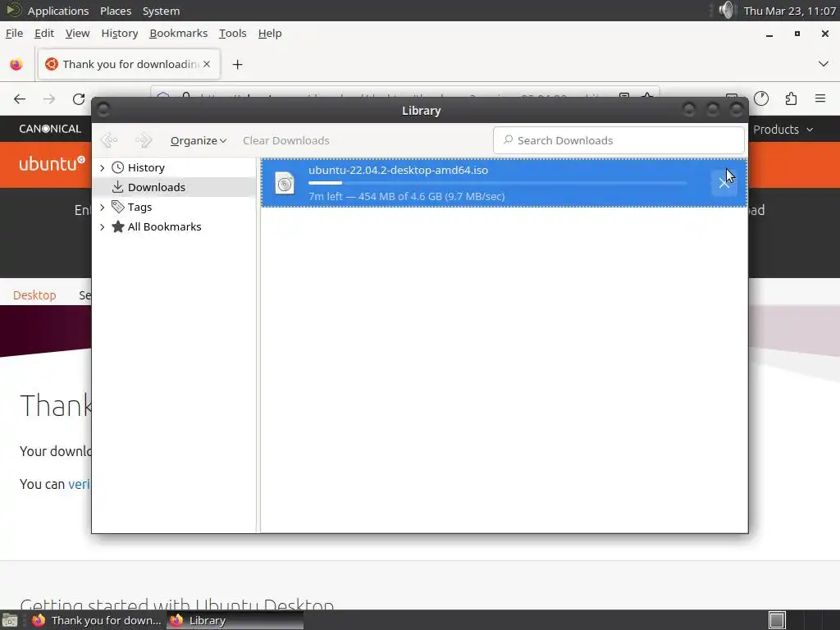Open a new Firefox tab
The height and width of the screenshot is (630, 840).
click(x=237, y=64)
